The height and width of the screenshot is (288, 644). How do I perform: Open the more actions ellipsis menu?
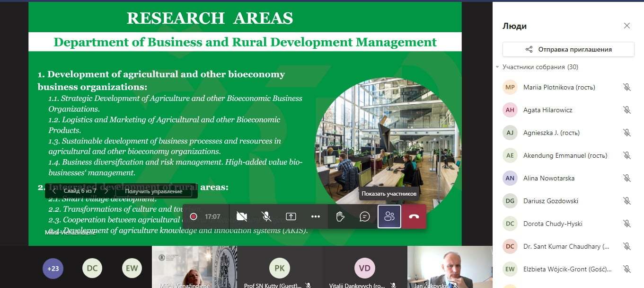coord(316,216)
